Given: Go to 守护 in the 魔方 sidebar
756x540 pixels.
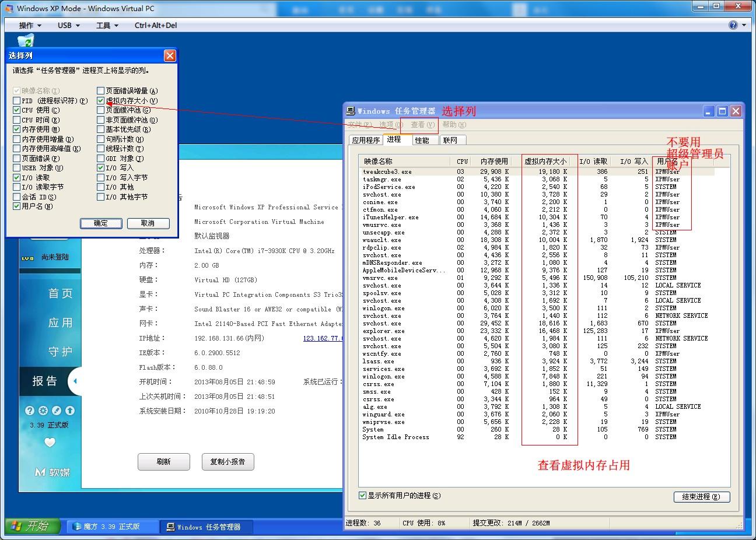Looking at the screenshot, I should coord(60,352).
